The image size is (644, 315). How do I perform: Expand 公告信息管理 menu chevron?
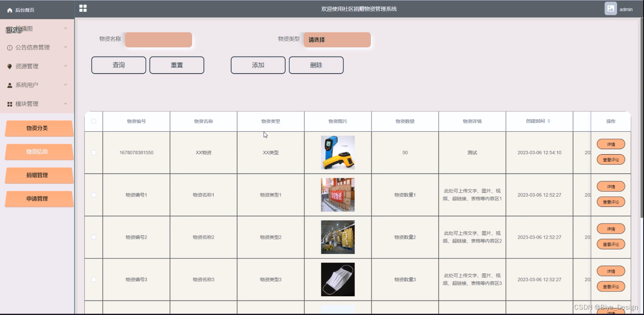[65, 47]
